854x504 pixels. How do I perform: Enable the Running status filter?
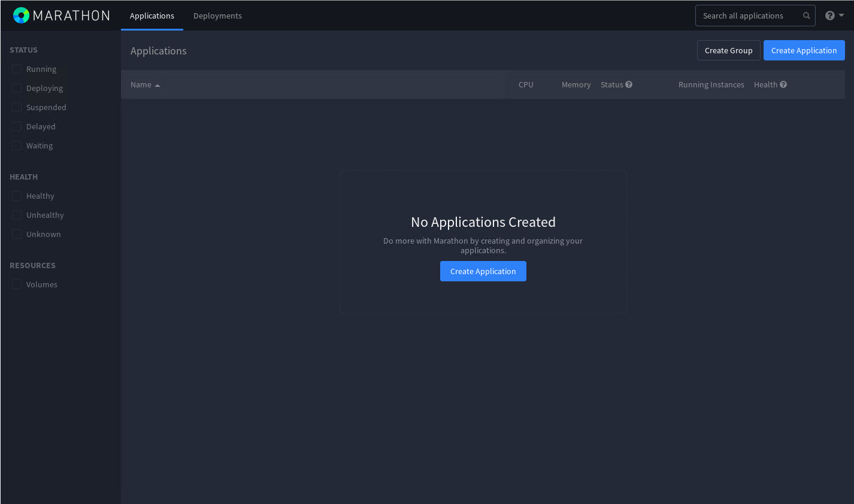tap(17, 69)
